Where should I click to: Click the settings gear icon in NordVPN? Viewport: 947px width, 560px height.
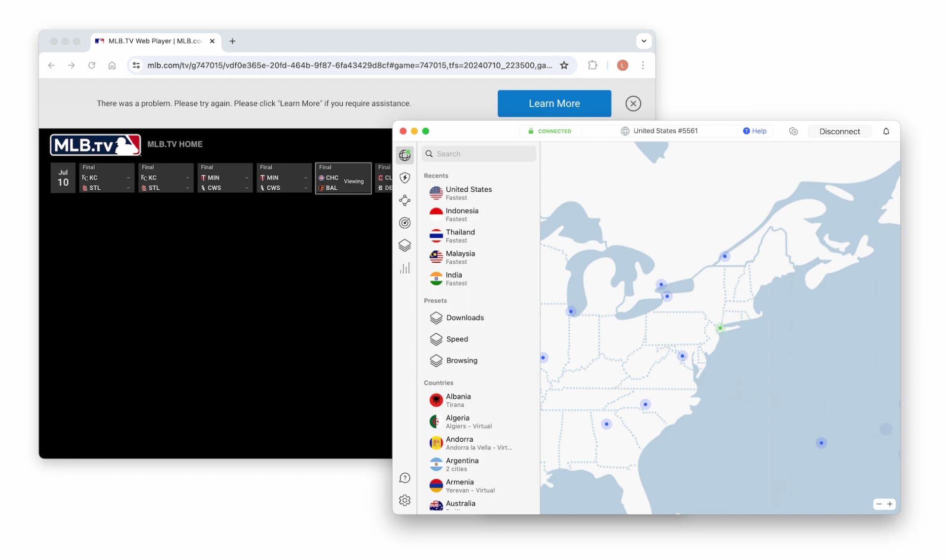404,500
